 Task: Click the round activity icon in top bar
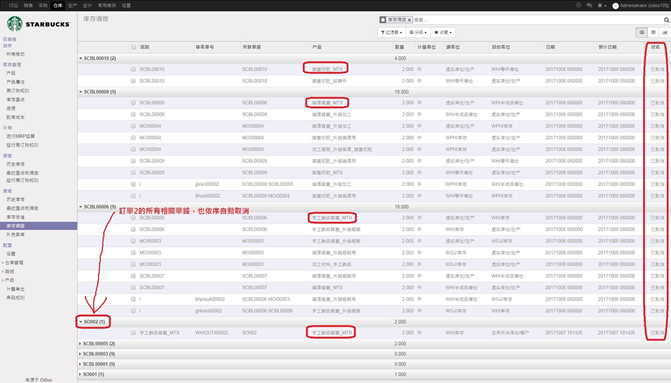point(579,6)
